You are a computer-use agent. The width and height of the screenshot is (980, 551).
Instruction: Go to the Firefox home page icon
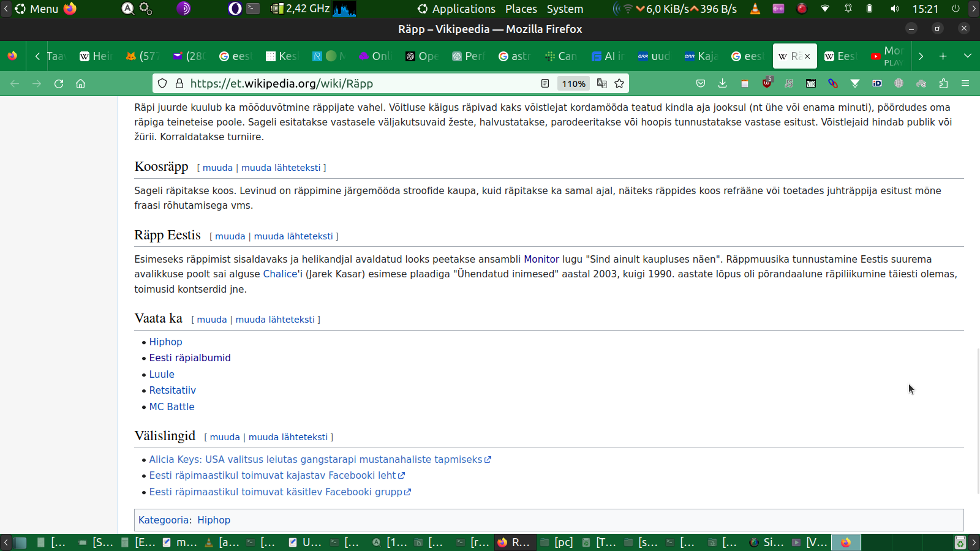coord(80,84)
